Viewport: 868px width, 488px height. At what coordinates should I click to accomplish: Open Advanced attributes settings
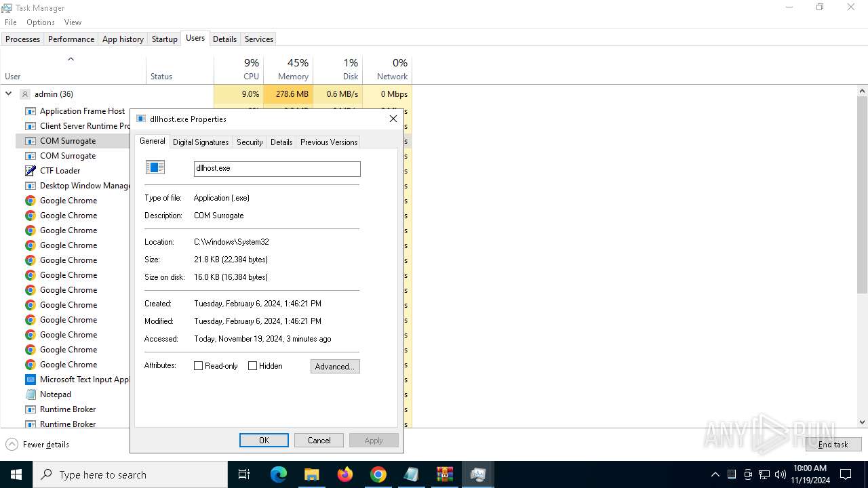tap(335, 367)
